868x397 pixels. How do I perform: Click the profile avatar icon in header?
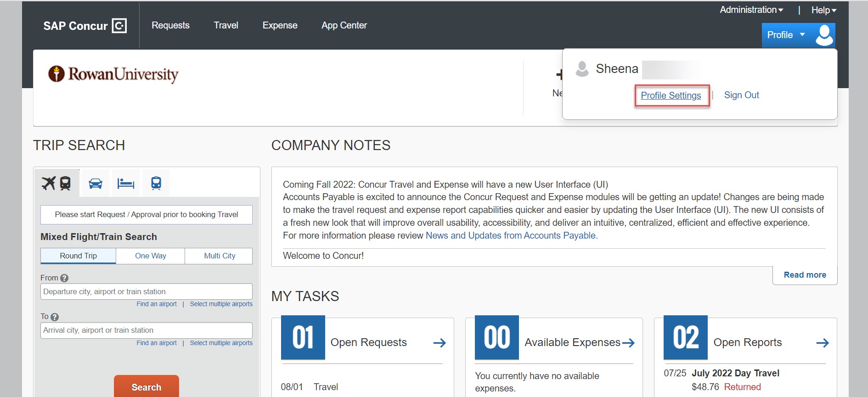tap(824, 35)
